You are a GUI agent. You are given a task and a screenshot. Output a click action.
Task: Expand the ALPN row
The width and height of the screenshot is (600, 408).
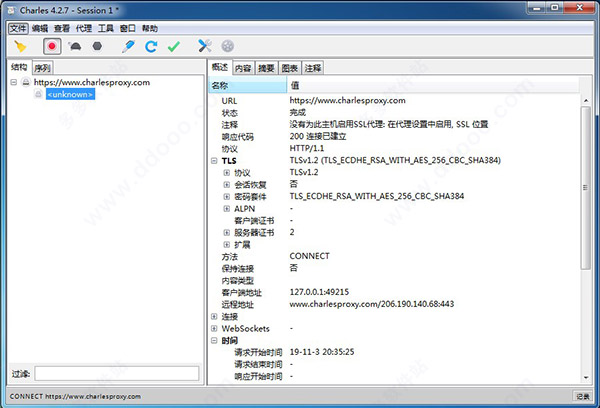pyautogui.click(x=227, y=209)
